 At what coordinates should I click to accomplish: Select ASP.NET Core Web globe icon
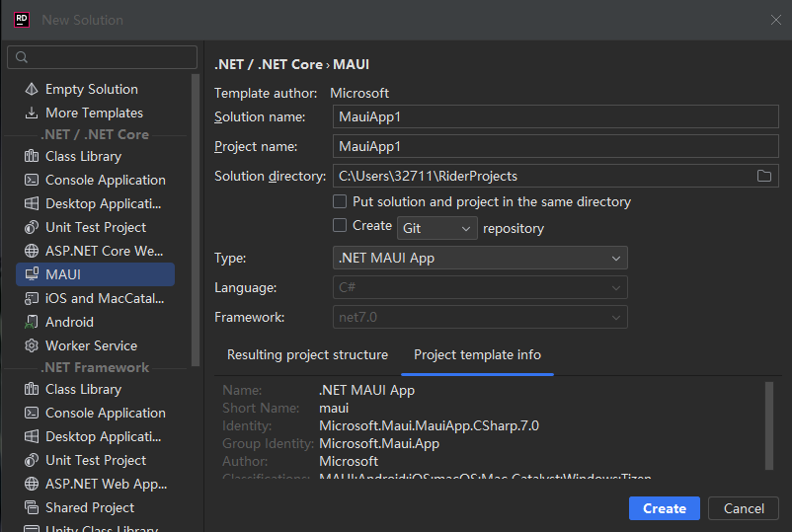pos(32,251)
